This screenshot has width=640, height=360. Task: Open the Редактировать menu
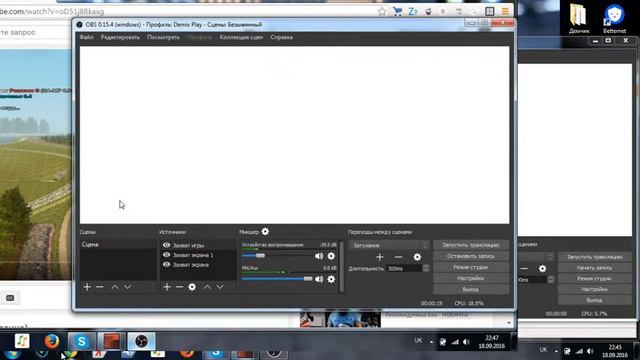tap(120, 37)
